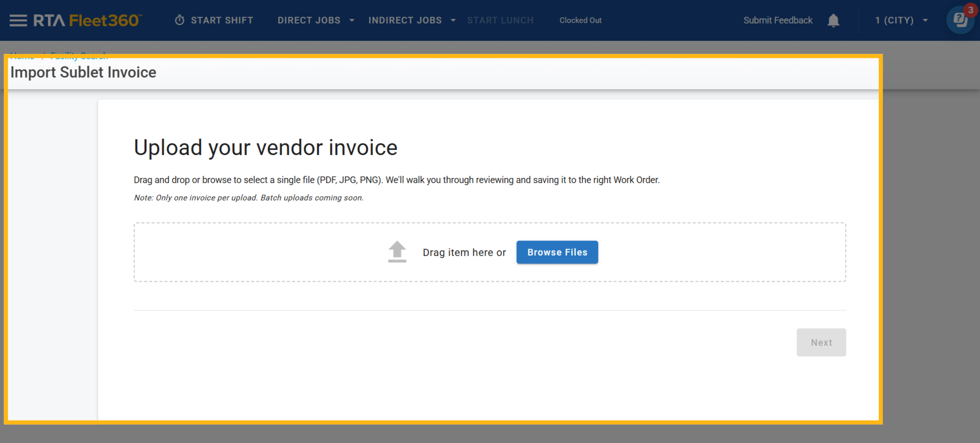Image resolution: width=980 pixels, height=443 pixels.
Task: Click the red badge showing 3
Action: 971,10
